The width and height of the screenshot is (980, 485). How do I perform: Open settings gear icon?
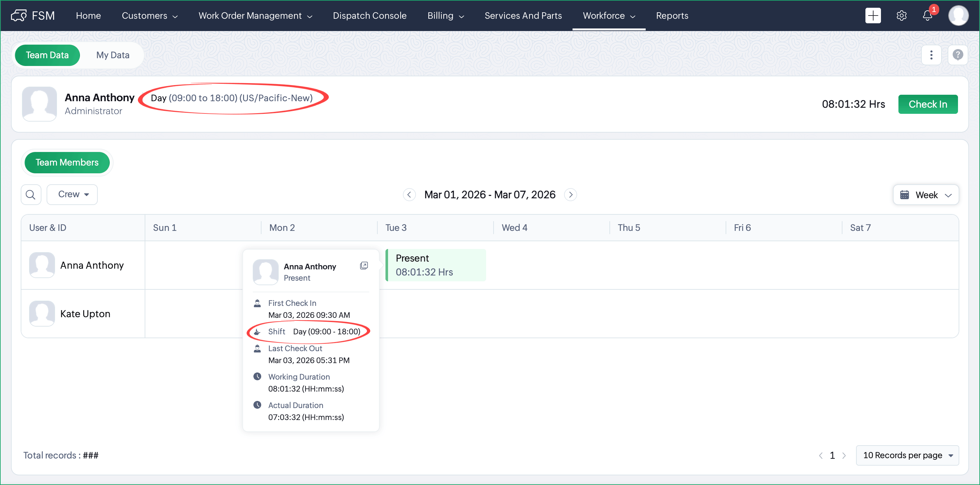point(901,16)
